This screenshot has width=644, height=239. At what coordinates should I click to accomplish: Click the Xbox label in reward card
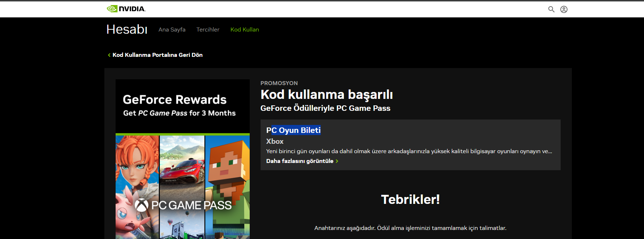pyautogui.click(x=275, y=142)
